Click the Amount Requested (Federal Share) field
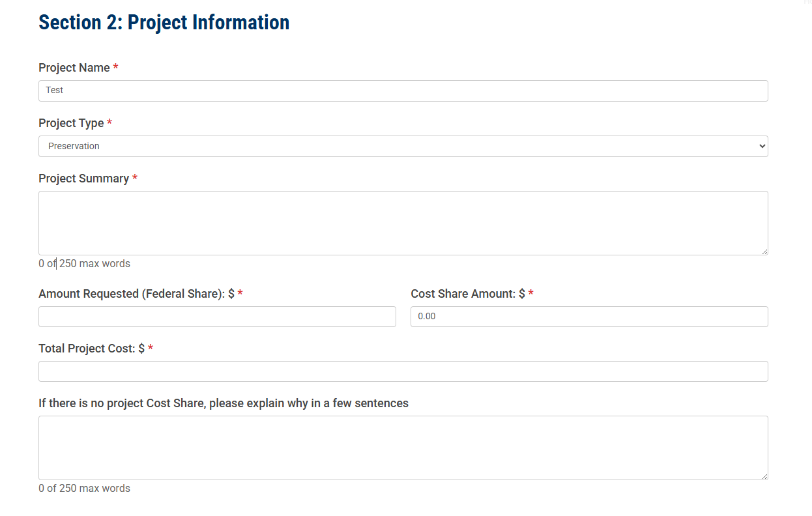 click(217, 317)
